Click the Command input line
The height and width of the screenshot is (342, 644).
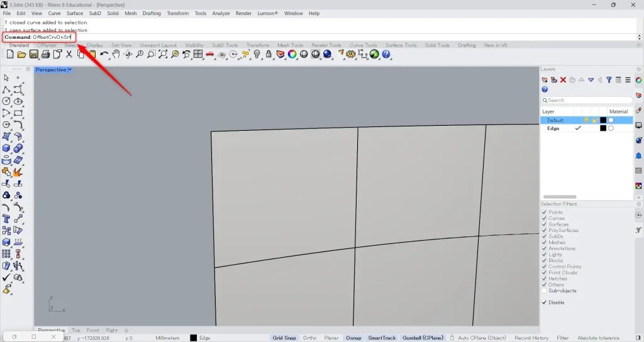click(x=320, y=37)
